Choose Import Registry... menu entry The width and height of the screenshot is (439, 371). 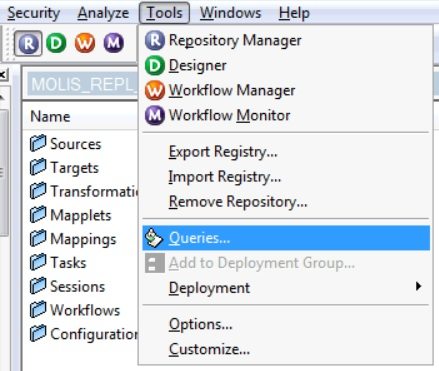click(286, 177)
